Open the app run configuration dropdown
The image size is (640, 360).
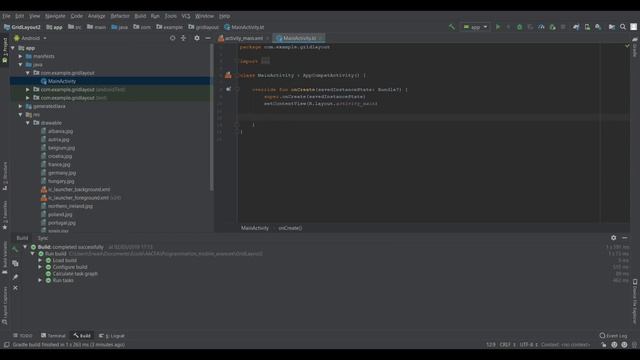[x=475, y=27]
